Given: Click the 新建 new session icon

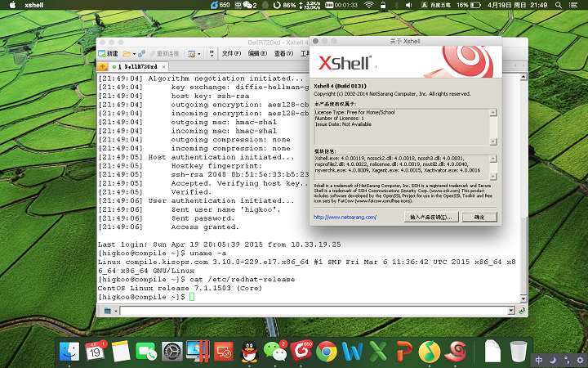Looking at the screenshot, I should [x=108, y=54].
